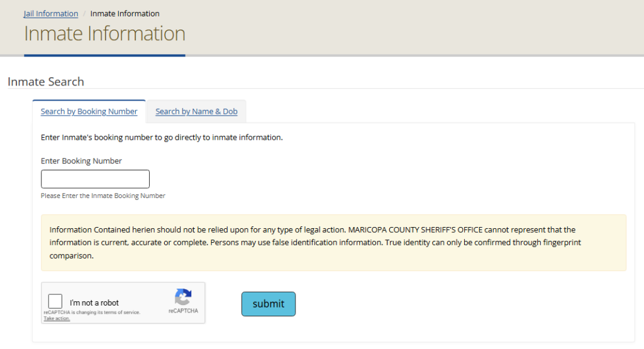Click the 'I'm not a robot' label text
This screenshot has width=644, height=349.
tap(94, 302)
